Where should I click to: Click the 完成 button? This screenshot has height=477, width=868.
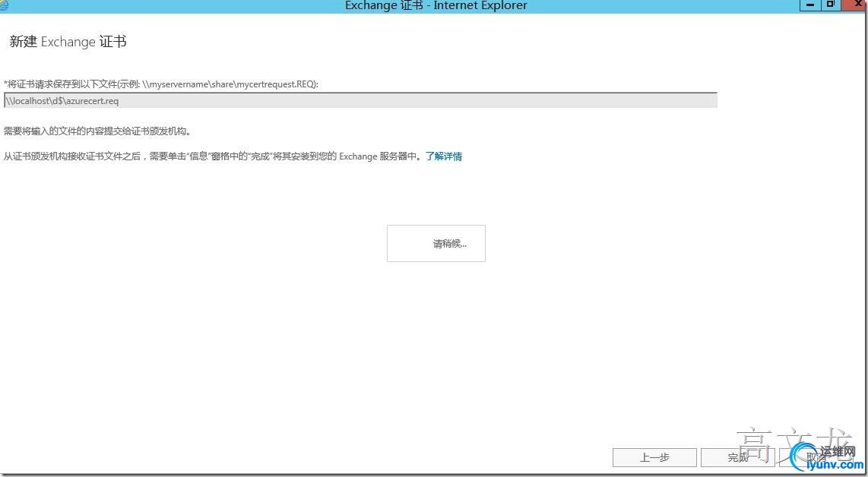coord(738,458)
